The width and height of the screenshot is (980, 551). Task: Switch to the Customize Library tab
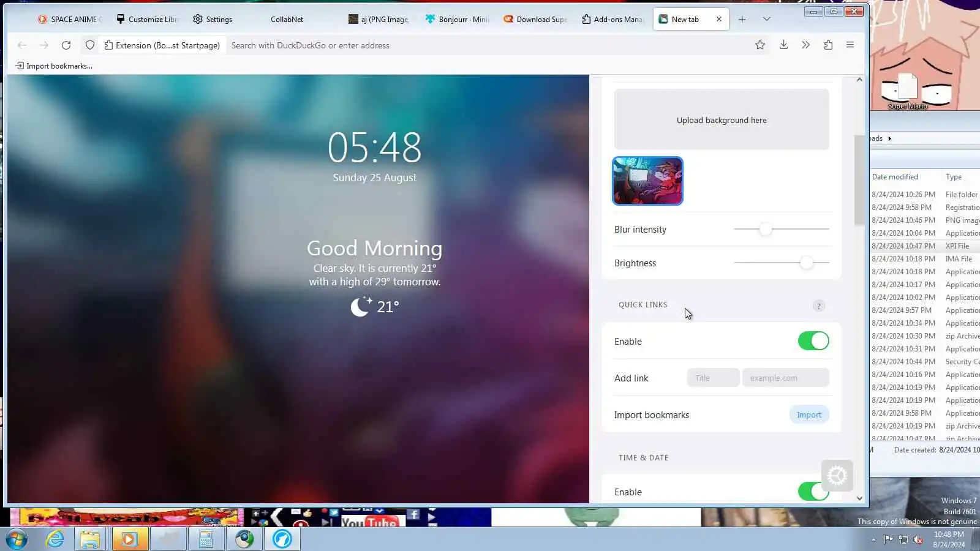[x=147, y=19]
